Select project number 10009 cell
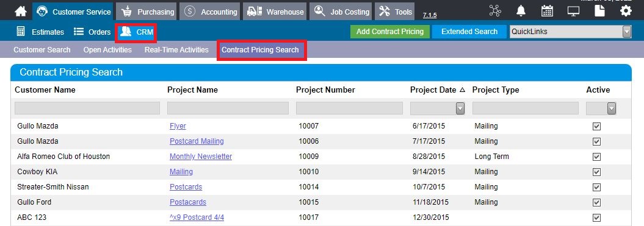Viewport: 644px width, 226px height. tap(308, 157)
